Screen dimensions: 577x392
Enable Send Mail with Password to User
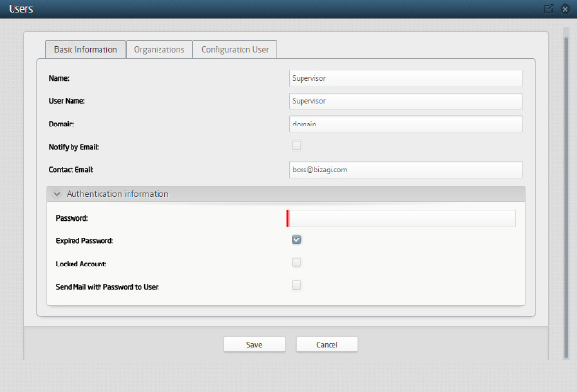pos(296,285)
